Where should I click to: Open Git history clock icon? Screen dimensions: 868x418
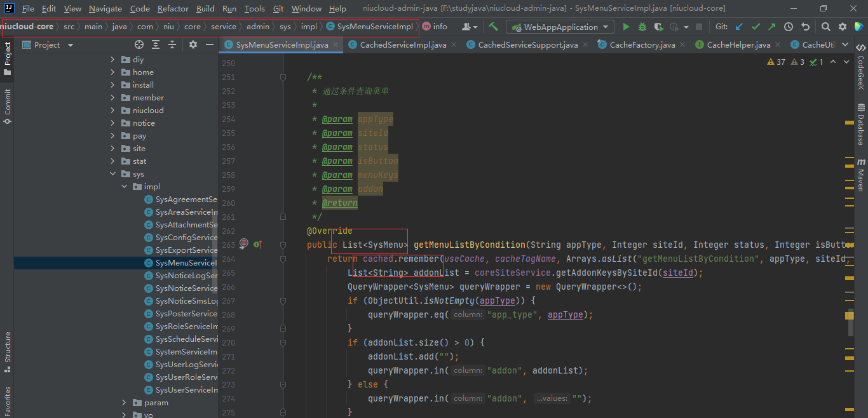tap(789, 27)
